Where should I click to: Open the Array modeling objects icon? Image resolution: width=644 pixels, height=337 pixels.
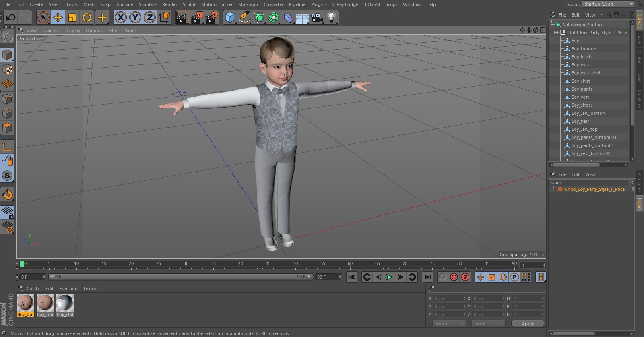[x=274, y=17]
